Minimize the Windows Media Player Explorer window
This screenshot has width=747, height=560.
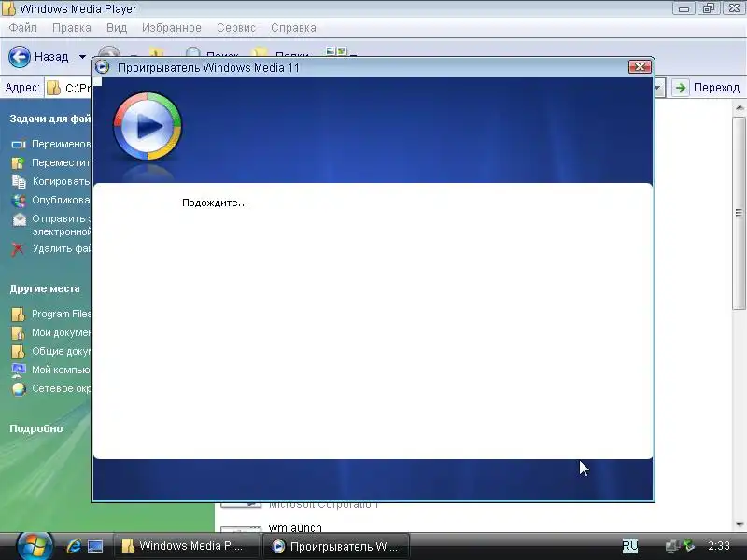pyautogui.click(x=684, y=8)
